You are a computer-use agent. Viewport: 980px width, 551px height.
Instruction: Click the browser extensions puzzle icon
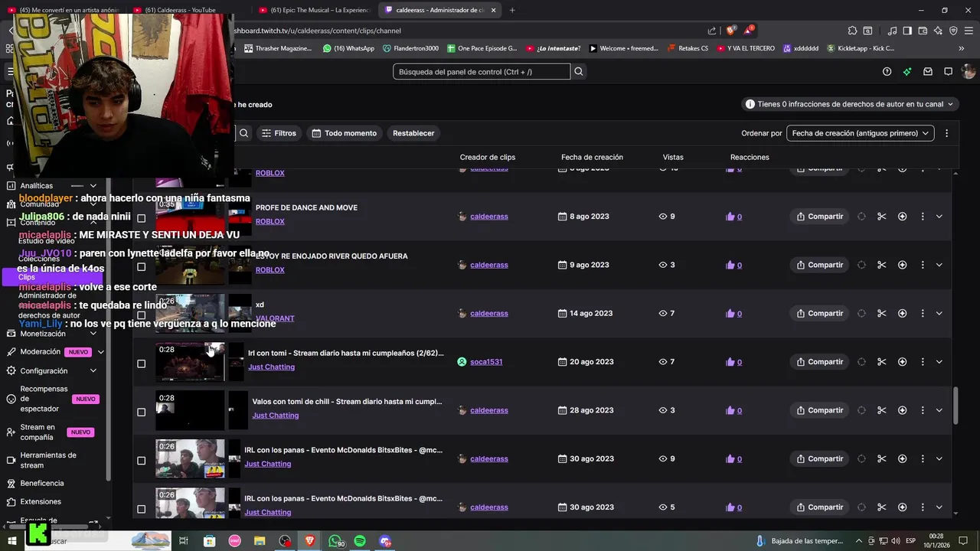click(852, 31)
